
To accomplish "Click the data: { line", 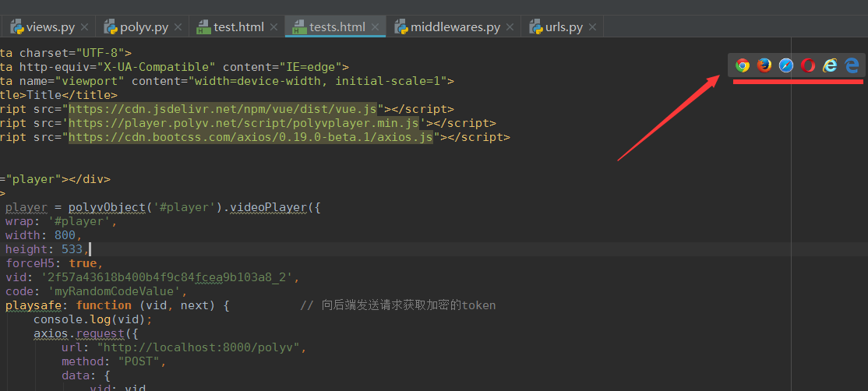I will pyautogui.click(x=86, y=376).
